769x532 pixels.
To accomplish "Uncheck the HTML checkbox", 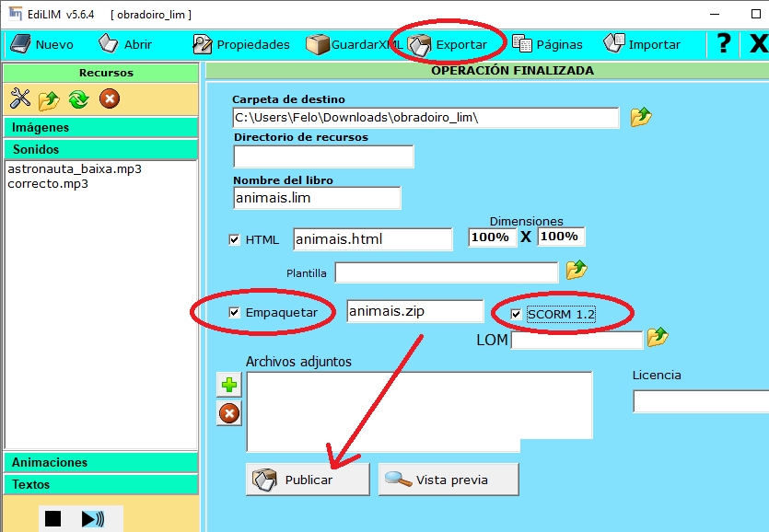I will (x=234, y=239).
